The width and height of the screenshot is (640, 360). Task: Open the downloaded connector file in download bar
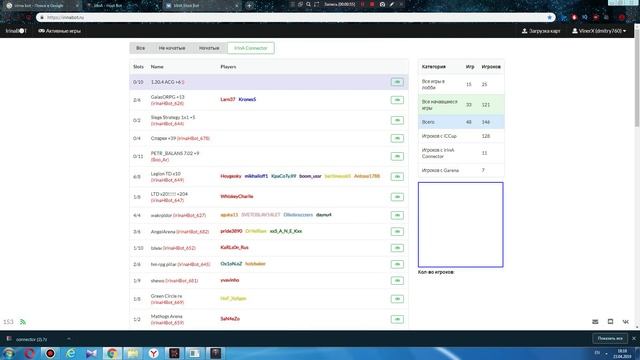click(32, 339)
